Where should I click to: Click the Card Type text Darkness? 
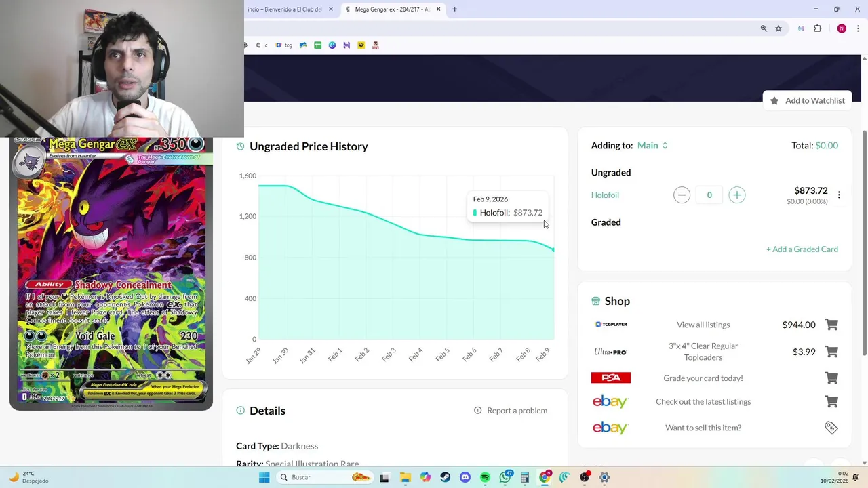[x=299, y=446]
